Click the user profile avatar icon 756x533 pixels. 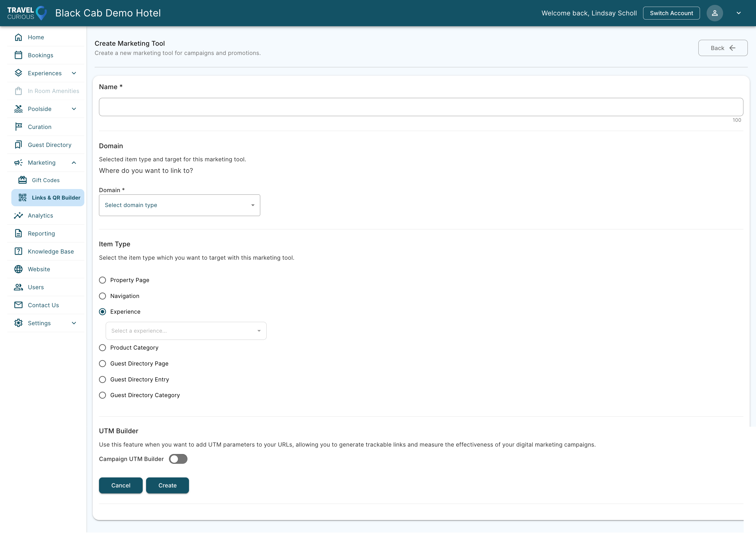click(x=715, y=13)
